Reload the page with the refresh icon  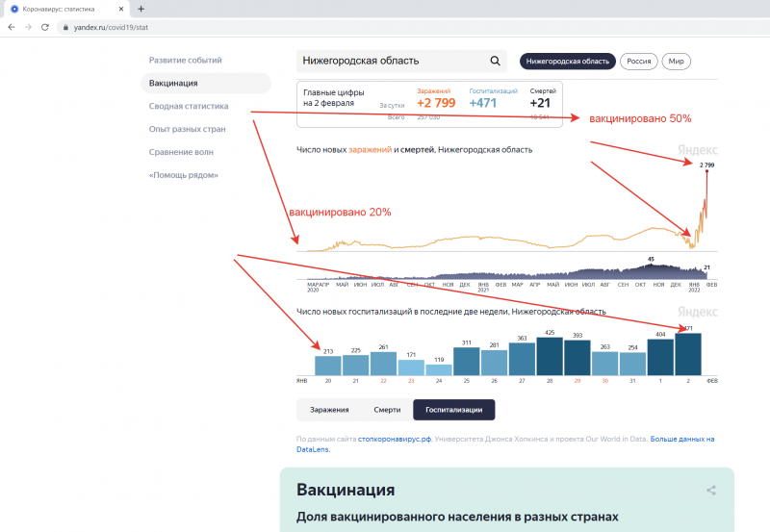pos(46,27)
